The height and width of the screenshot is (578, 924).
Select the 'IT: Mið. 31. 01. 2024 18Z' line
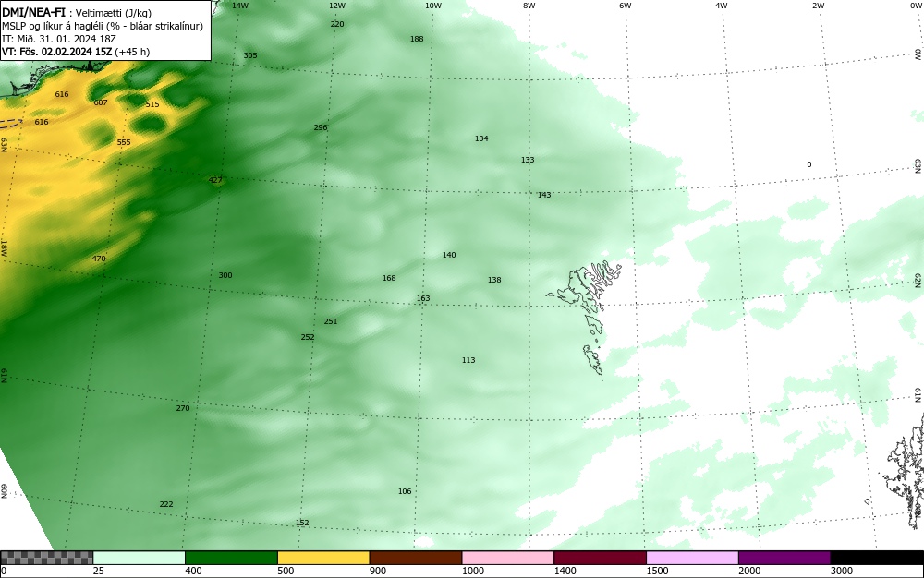coord(58,39)
